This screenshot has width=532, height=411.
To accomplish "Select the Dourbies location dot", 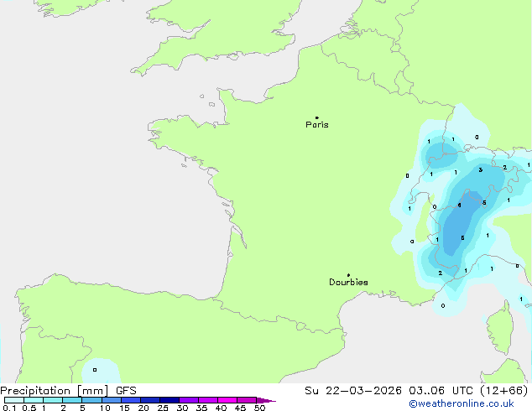I will (x=348, y=275).
